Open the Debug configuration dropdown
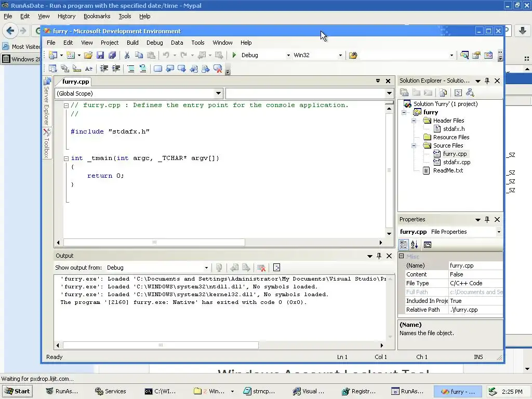This screenshot has height=399, width=532. pos(288,55)
